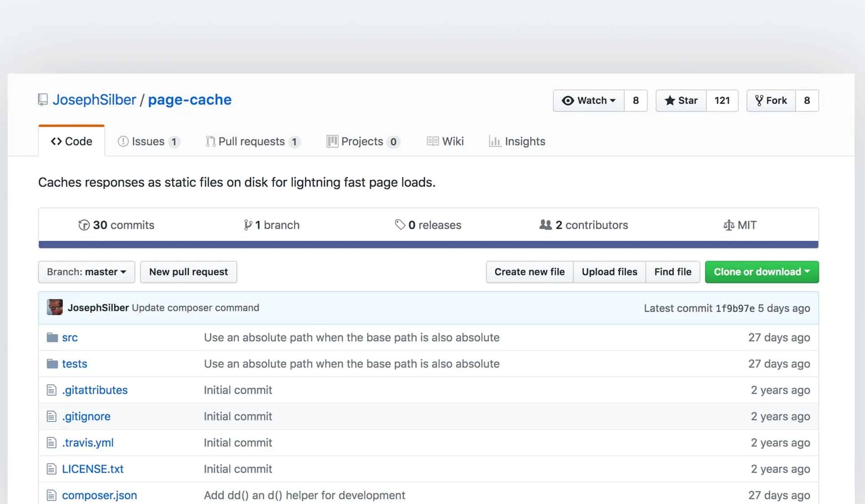Click the tag icon next to 0 releases
Screen dimensions: 865x504
click(400, 224)
